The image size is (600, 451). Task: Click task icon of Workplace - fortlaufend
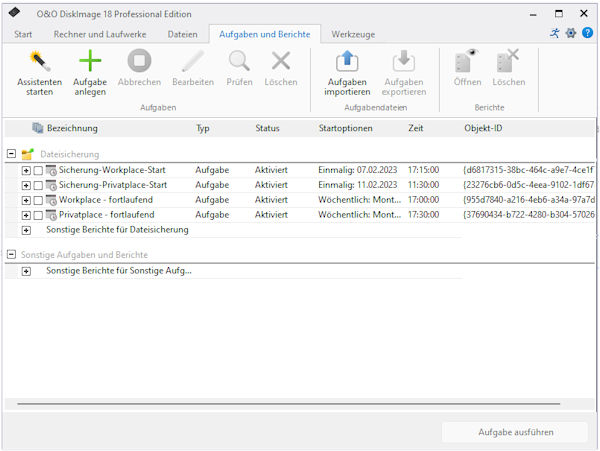51,200
